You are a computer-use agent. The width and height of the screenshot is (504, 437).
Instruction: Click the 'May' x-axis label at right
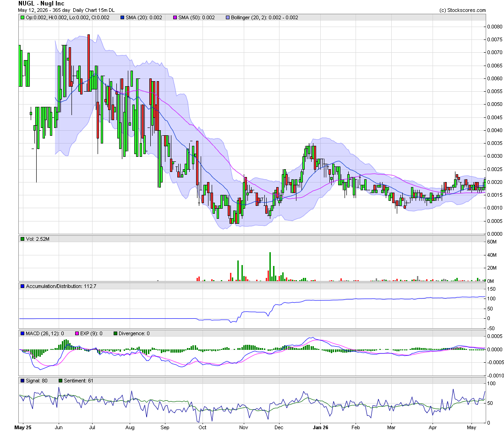(471, 427)
